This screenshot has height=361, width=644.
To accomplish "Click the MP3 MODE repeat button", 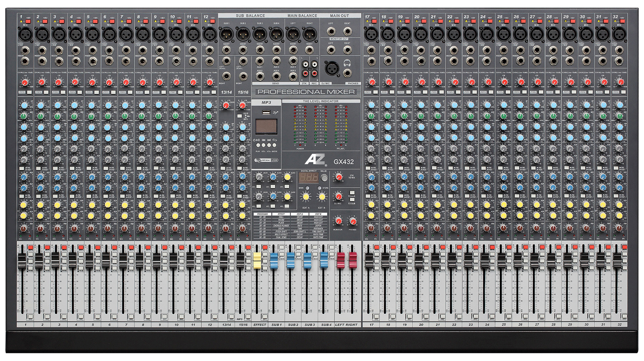I will (x=275, y=145).
